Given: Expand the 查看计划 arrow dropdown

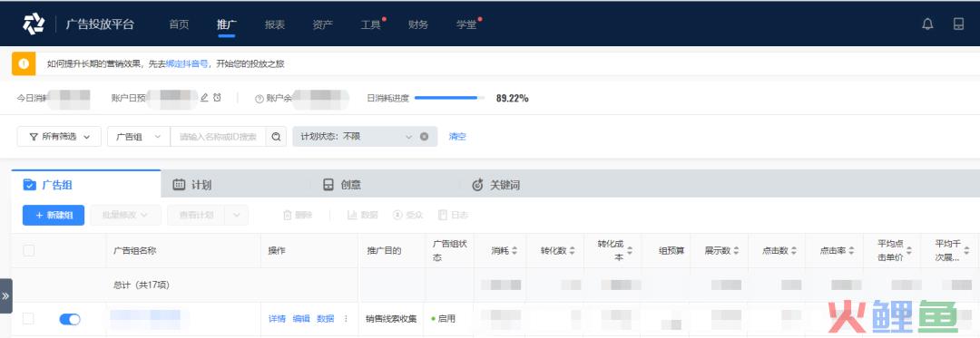Looking at the screenshot, I should click(x=237, y=215).
